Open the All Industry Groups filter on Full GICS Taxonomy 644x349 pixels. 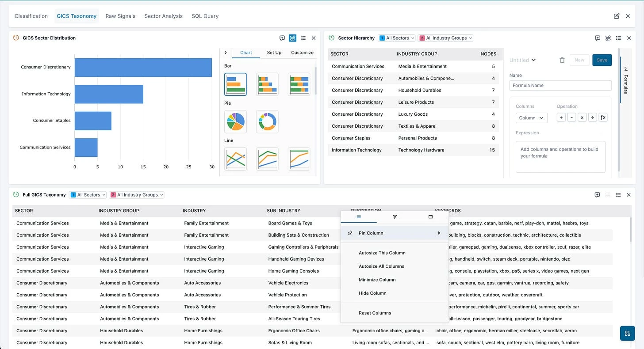[136, 194]
